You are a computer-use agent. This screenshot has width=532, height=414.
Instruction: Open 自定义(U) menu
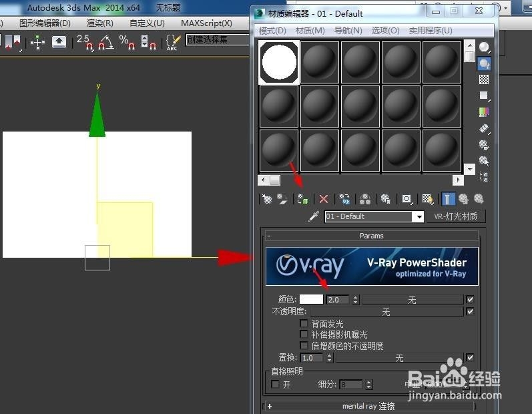pyautogui.click(x=147, y=23)
